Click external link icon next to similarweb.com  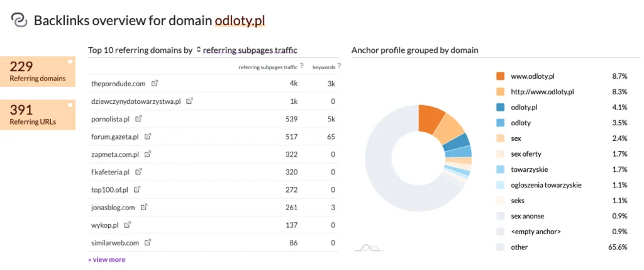pyautogui.click(x=148, y=242)
